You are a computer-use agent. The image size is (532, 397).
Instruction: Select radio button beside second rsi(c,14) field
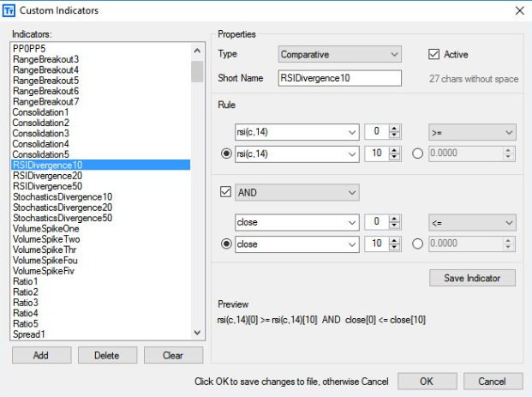click(x=226, y=153)
